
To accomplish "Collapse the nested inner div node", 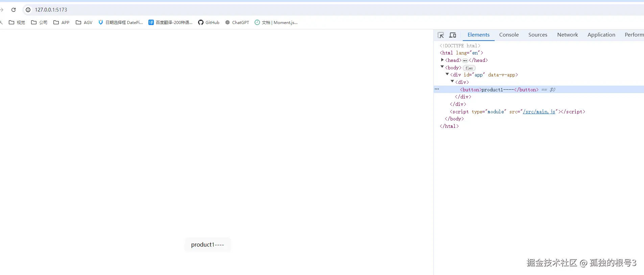I will (452, 82).
